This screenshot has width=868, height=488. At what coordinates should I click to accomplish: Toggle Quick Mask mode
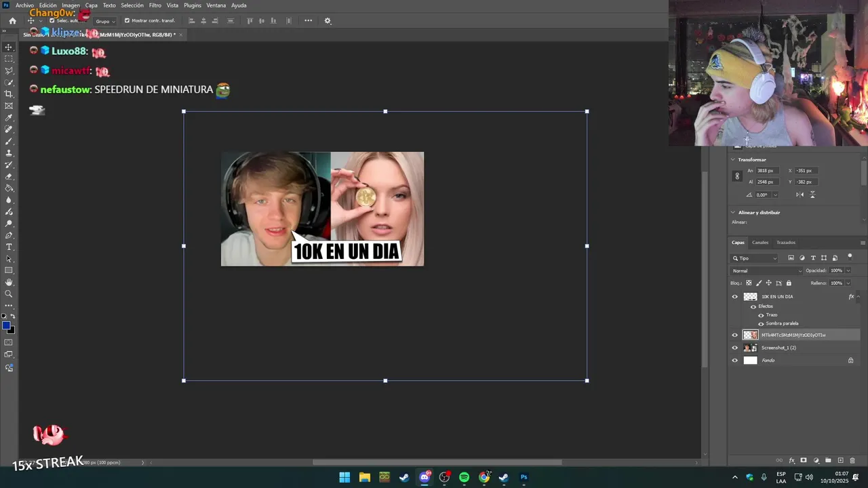pos(9,342)
